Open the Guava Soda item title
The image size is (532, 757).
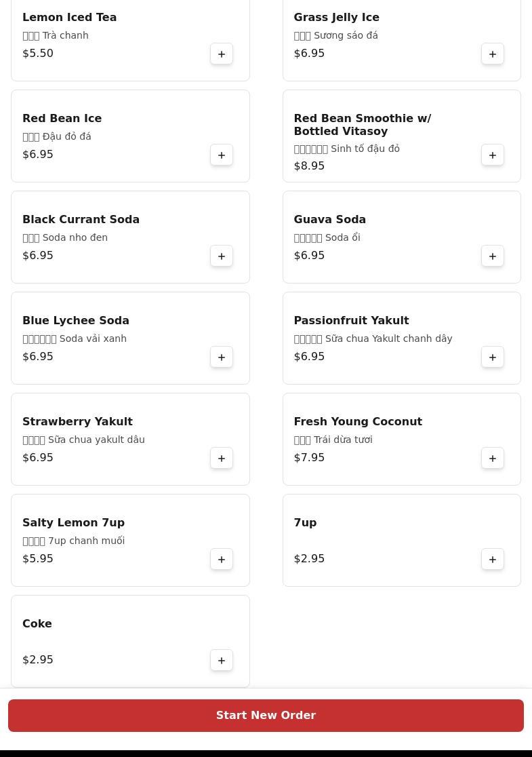coord(329,220)
